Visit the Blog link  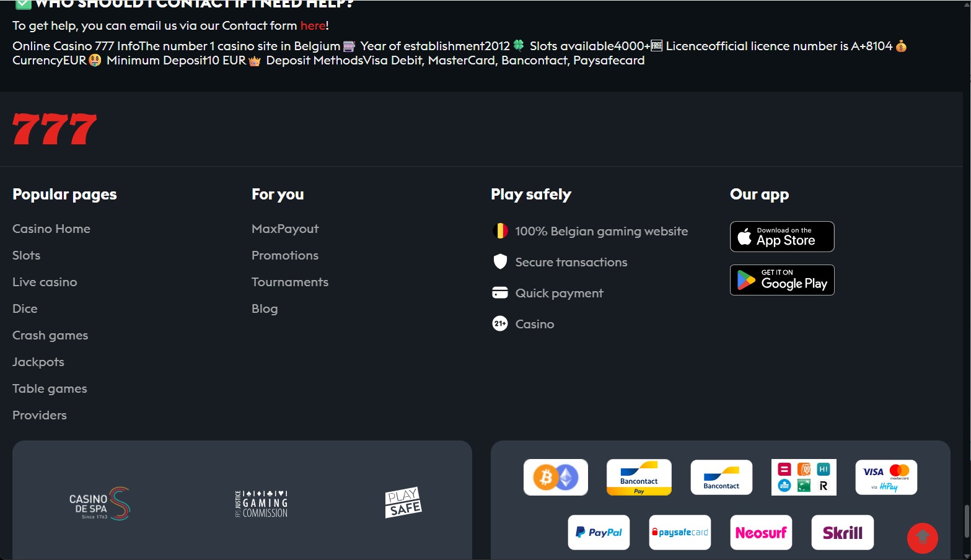(265, 308)
